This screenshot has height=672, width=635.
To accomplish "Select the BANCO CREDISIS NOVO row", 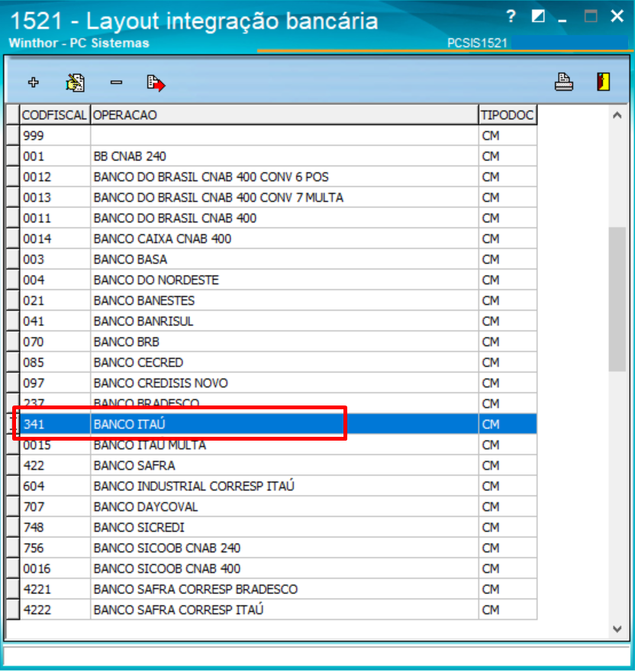I will click(x=272, y=383).
